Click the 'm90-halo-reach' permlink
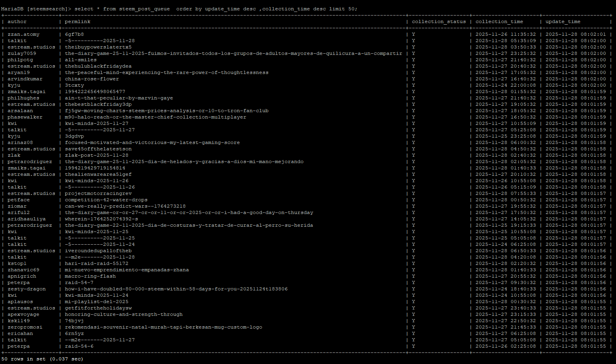 coord(156,117)
